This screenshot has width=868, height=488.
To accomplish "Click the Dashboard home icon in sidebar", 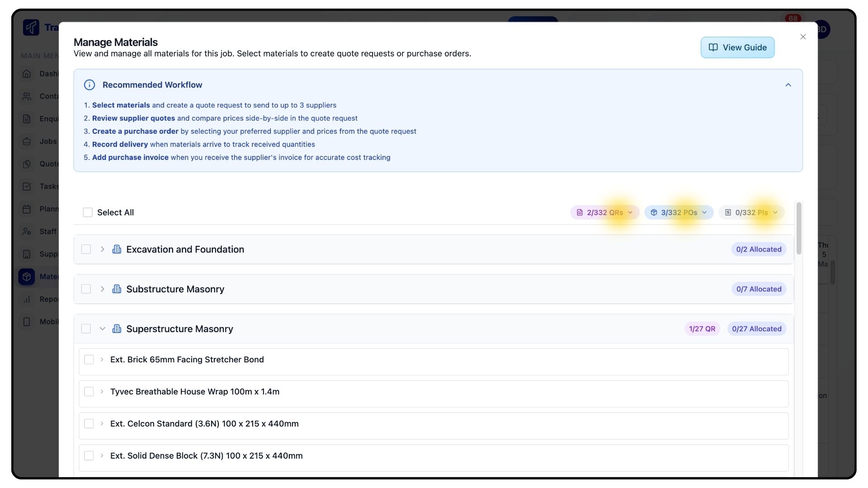I will pos(27,74).
